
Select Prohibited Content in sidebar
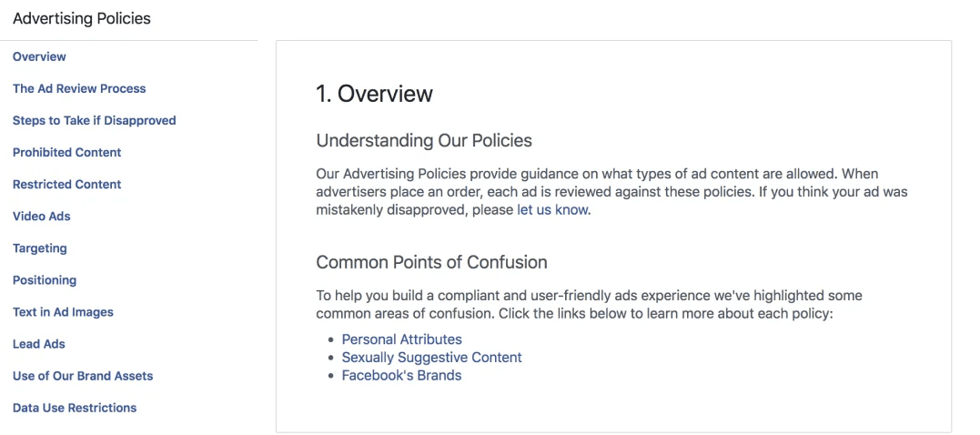66,153
